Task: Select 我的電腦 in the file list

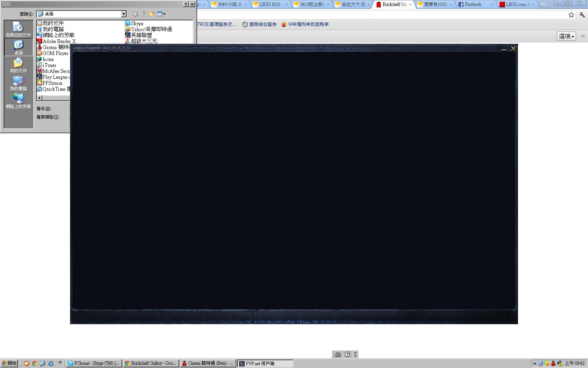Action: coord(50,29)
